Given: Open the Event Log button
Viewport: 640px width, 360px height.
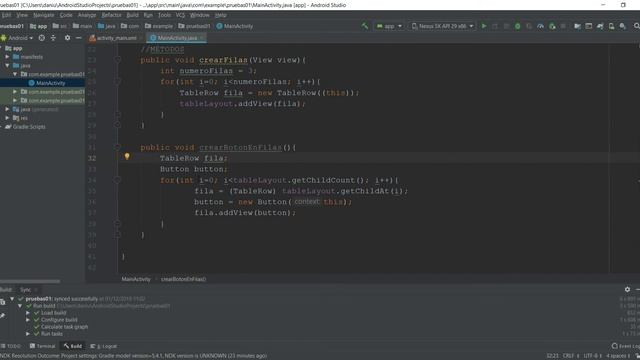Looking at the screenshot, I should tap(625, 346).
